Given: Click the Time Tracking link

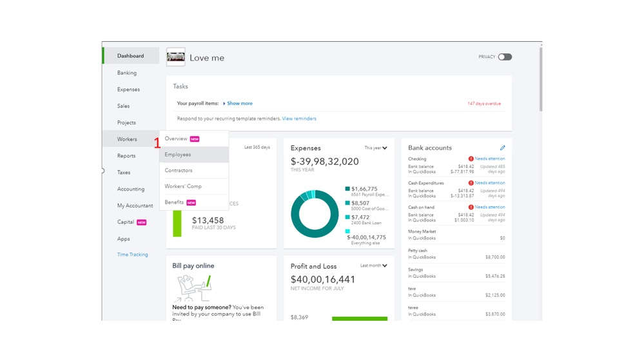Looking at the screenshot, I should click(x=133, y=254).
